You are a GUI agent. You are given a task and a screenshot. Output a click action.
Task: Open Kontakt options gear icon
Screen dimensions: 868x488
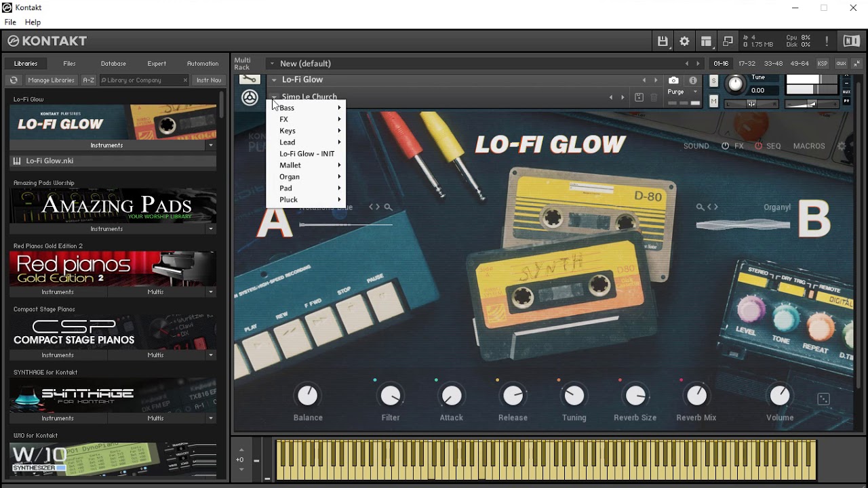tap(684, 41)
